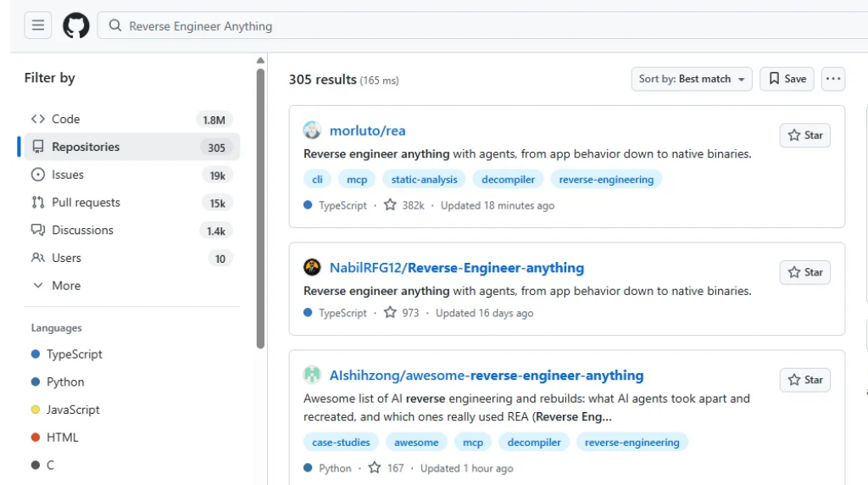Open the hamburger navigation menu

point(37,25)
